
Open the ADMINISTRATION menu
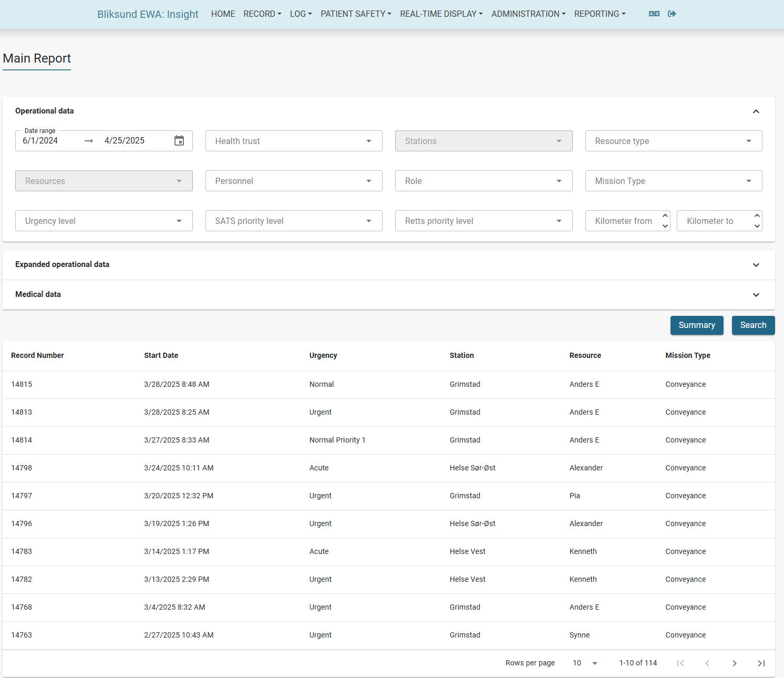pos(529,14)
